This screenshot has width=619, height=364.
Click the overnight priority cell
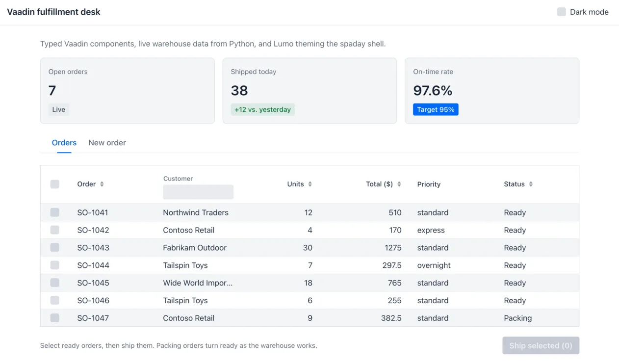434,265
